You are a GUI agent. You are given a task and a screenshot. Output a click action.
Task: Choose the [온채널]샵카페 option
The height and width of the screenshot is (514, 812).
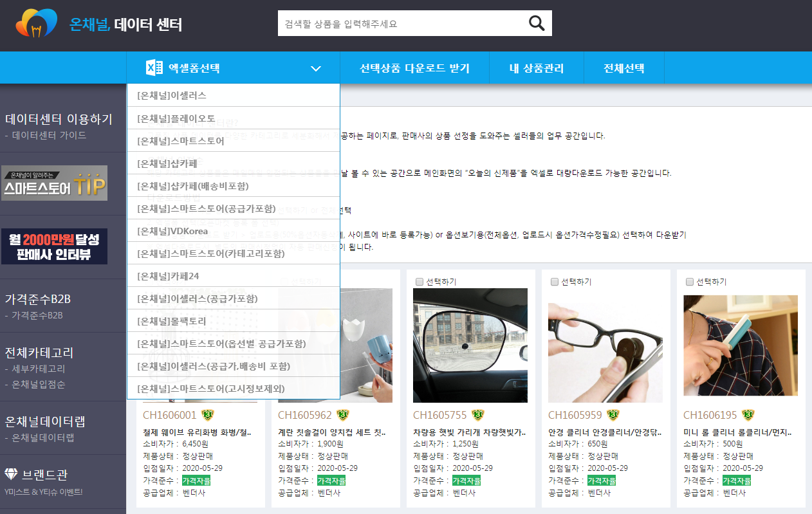coord(234,163)
